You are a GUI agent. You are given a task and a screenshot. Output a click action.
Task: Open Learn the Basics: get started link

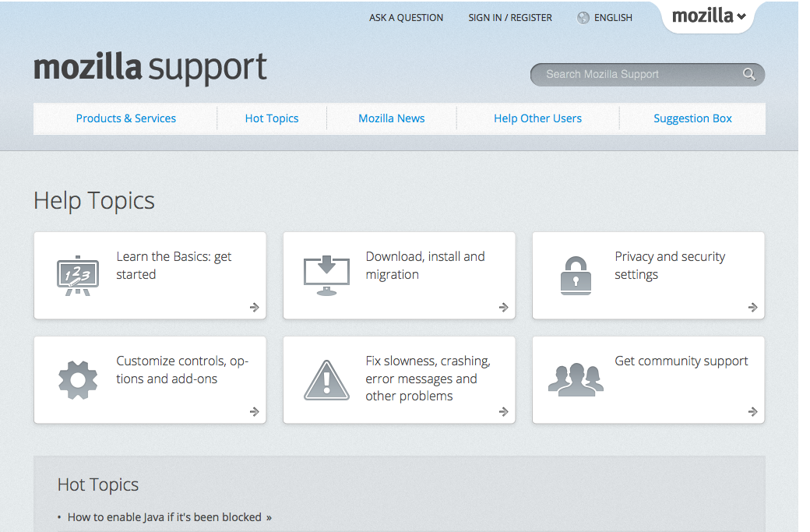pos(174,266)
